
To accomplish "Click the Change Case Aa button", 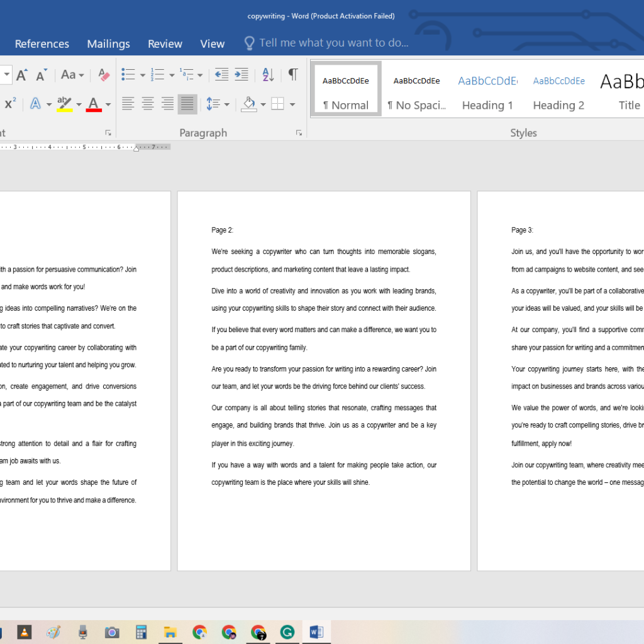I will coord(68,75).
